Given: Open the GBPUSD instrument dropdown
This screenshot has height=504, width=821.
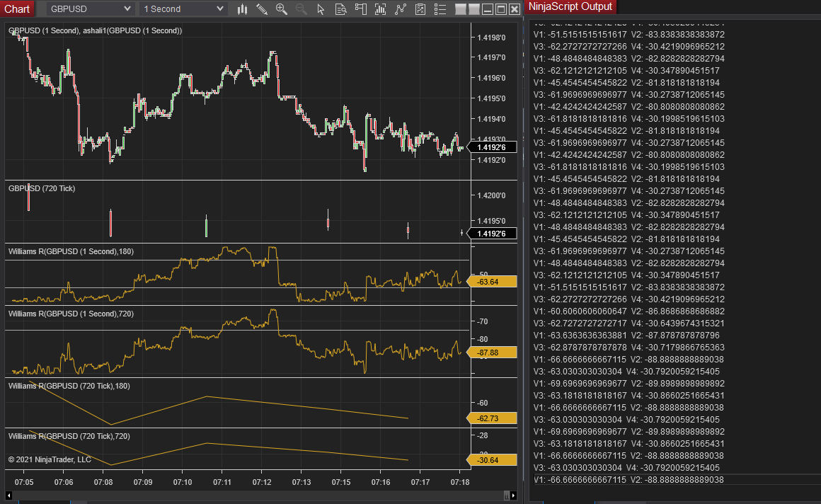Looking at the screenshot, I should (90, 9).
